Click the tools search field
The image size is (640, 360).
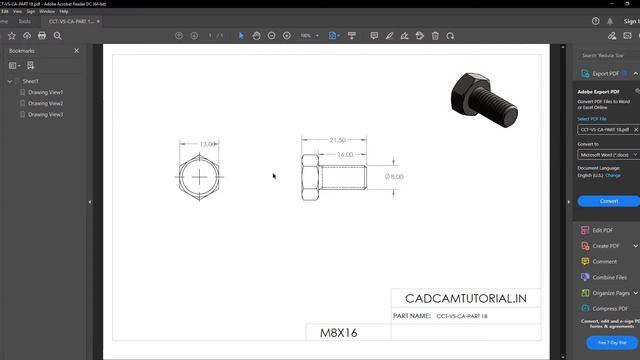pyautogui.click(x=608, y=55)
